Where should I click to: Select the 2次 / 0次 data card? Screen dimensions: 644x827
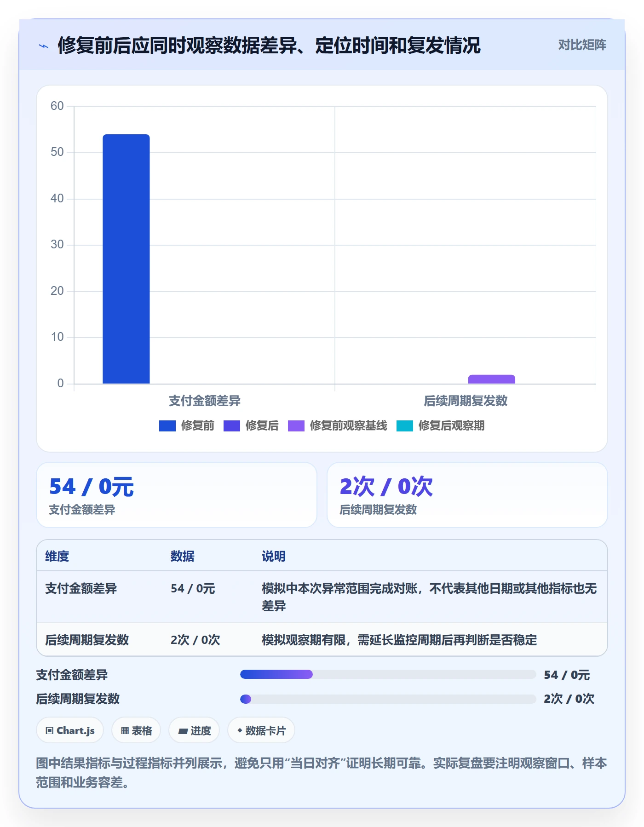coord(467,495)
